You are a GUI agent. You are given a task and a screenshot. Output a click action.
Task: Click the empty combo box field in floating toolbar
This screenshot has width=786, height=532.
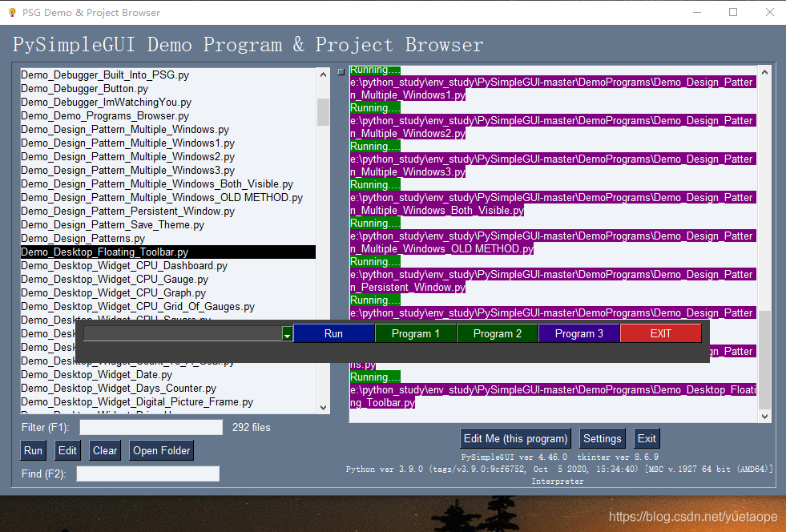click(183, 334)
